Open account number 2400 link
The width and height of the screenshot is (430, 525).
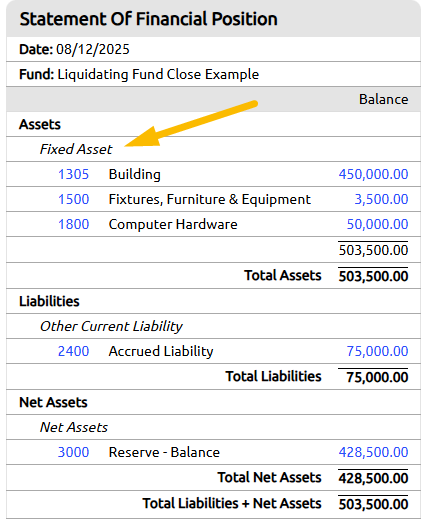73,351
